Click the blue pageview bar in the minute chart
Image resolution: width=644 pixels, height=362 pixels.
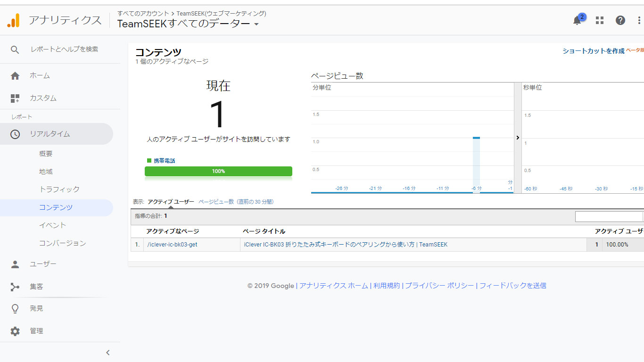pos(476,165)
